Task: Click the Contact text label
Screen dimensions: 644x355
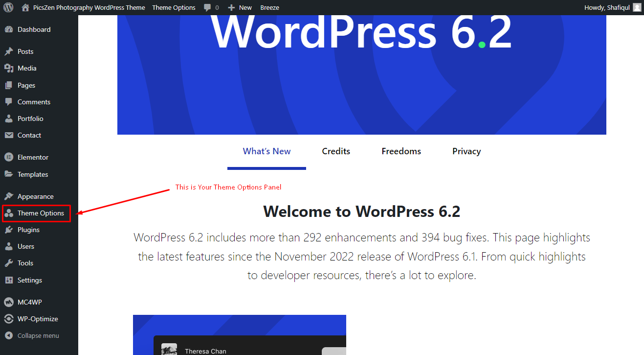Action: [x=29, y=135]
